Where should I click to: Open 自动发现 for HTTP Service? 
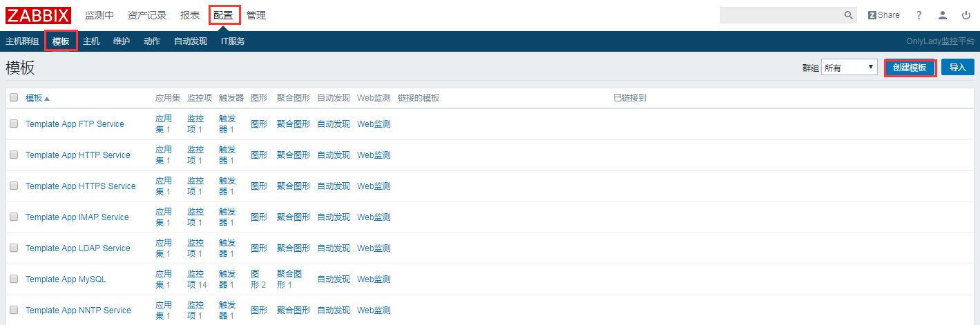pos(334,155)
